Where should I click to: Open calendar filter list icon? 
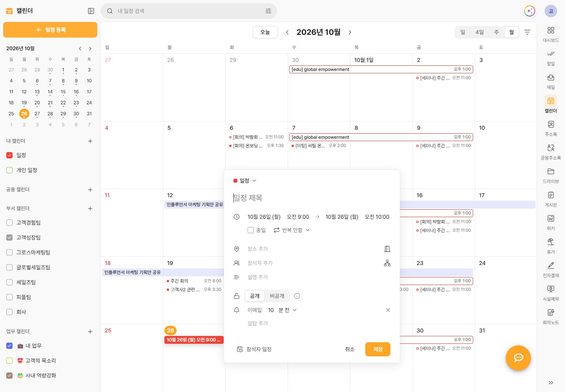coord(527,32)
